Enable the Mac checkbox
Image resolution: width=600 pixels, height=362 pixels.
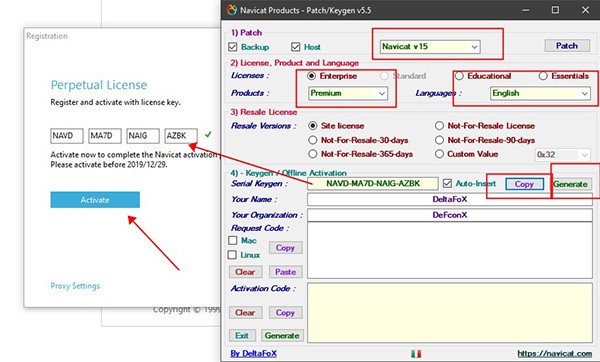pyautogui.click(x=233, y=240)
